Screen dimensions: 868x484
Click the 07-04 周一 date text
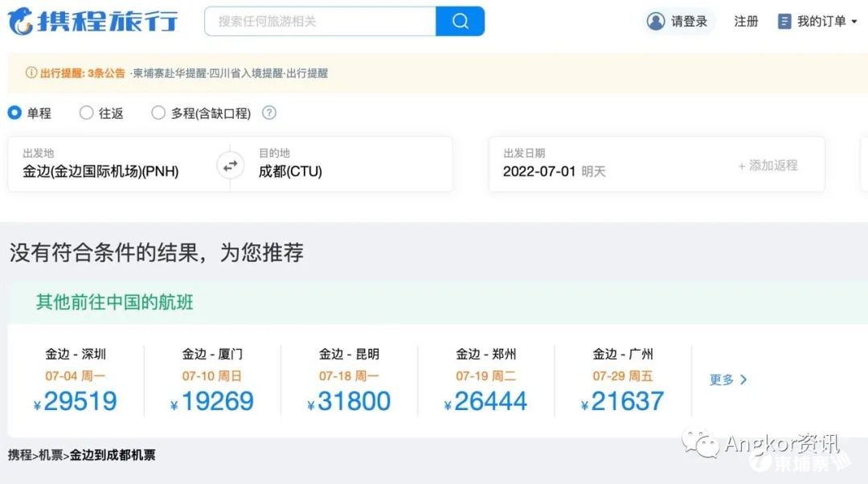[x=76, y=376]
